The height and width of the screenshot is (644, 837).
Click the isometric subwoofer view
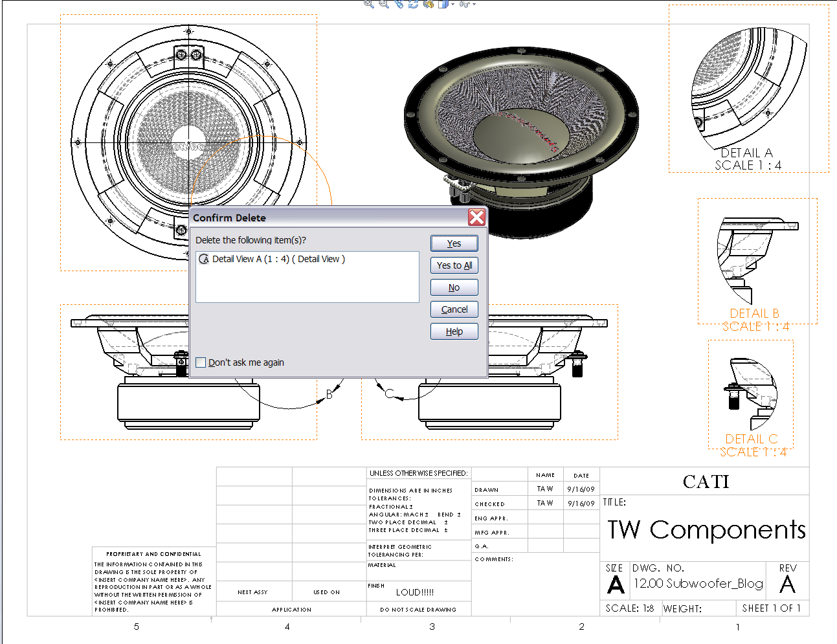tap(521, 120)
